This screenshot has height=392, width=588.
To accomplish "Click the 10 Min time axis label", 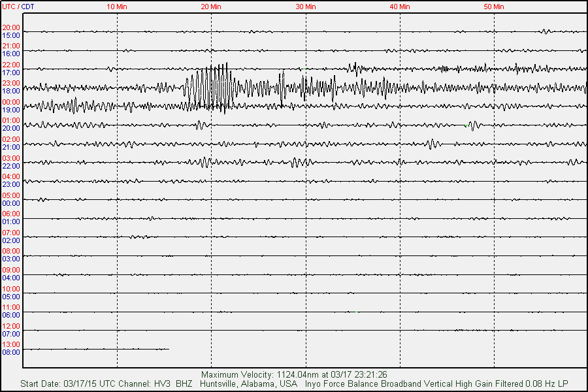I will pos(117,7).
